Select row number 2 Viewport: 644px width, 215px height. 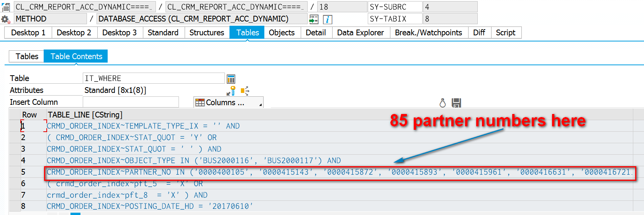(33, 137)
